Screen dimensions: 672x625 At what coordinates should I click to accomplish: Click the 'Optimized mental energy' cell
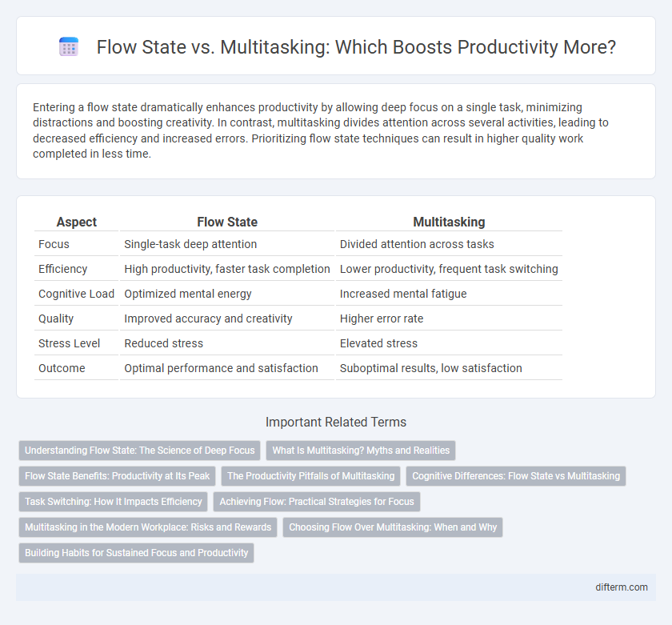188,294
